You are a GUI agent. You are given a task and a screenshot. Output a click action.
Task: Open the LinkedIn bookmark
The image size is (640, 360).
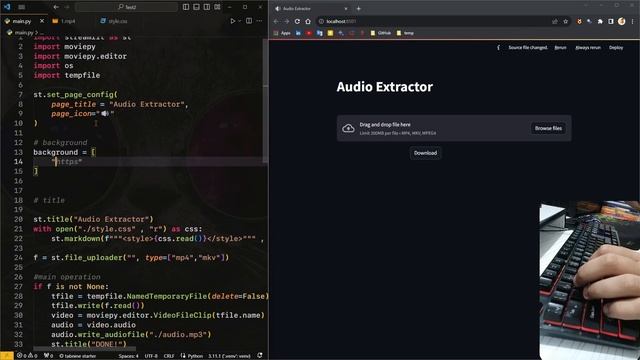tap(298, 33)
